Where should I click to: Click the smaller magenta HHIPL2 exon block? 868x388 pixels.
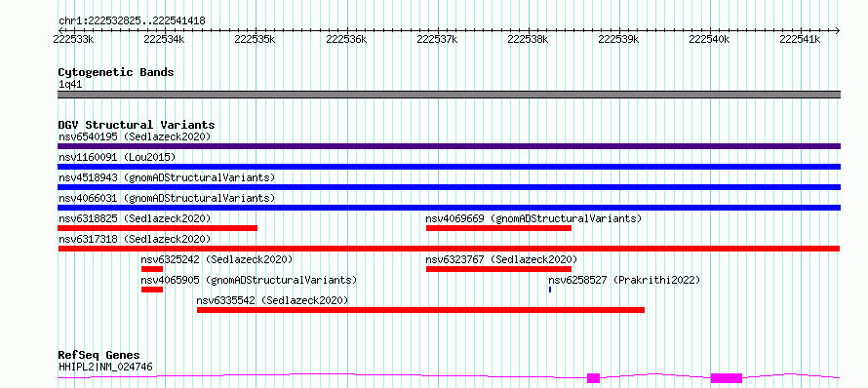593,378
